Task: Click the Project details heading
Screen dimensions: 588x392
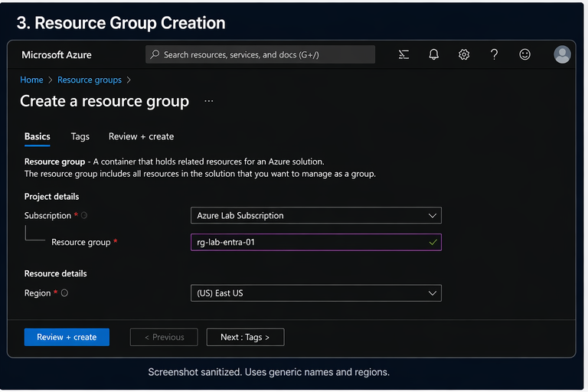Action: pyautogui.click(x=52, y=197)
